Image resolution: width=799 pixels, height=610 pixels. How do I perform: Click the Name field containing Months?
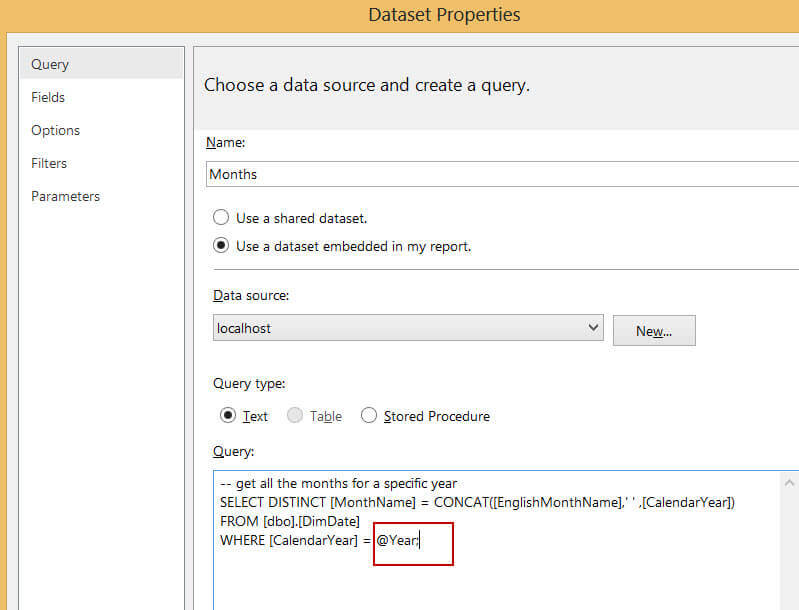(x=500, y=174)
